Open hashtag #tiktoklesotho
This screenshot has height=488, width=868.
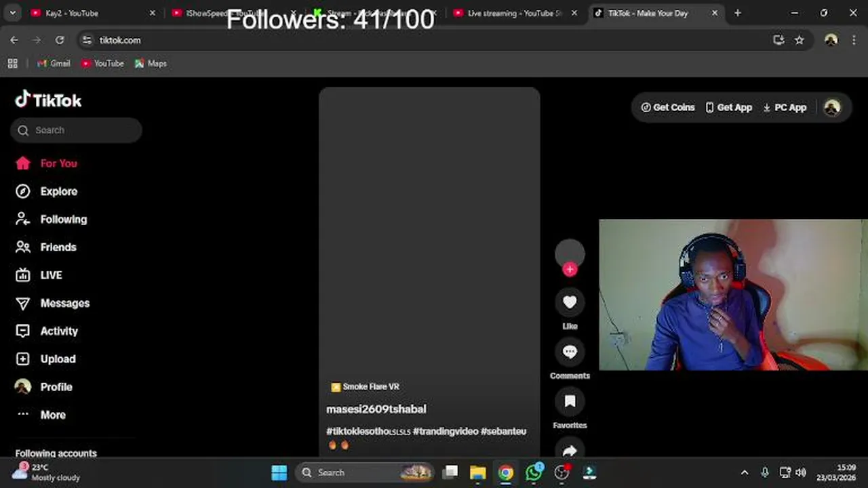368,431
